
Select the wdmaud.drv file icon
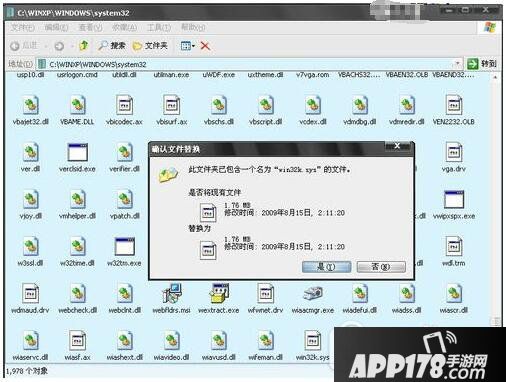[31, 293]
